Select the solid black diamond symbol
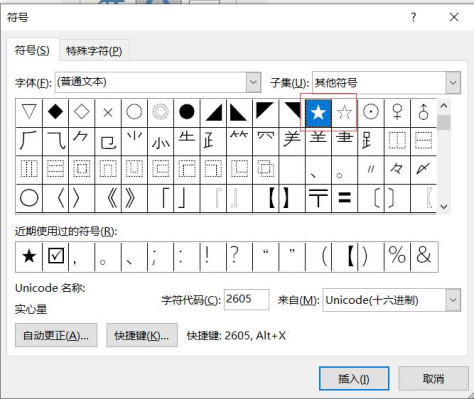474x399 pixels. [55, 113]
